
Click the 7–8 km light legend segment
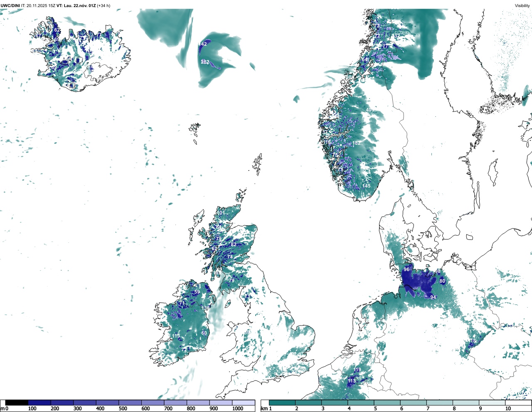point(440,403)
